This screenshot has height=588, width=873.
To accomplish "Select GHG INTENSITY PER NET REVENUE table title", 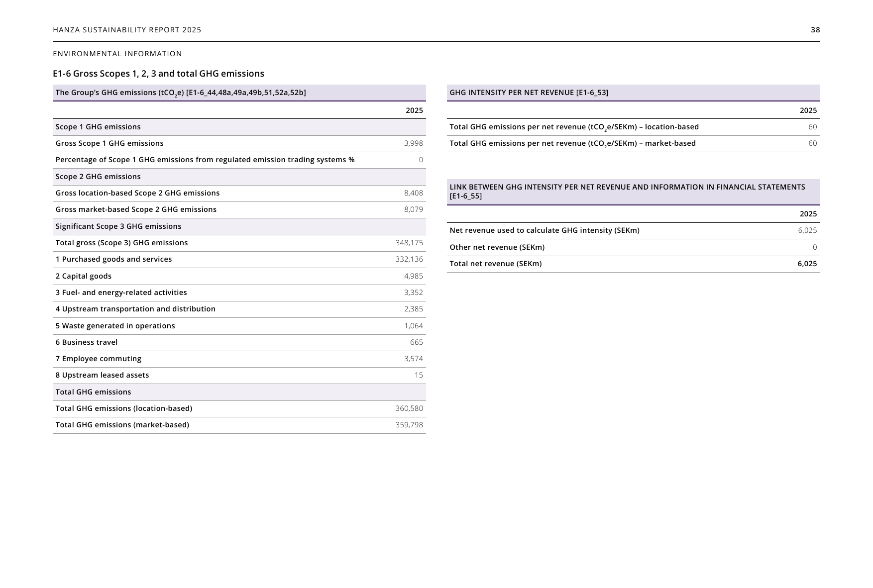I will pyautogui.click(x=529, y=93).
